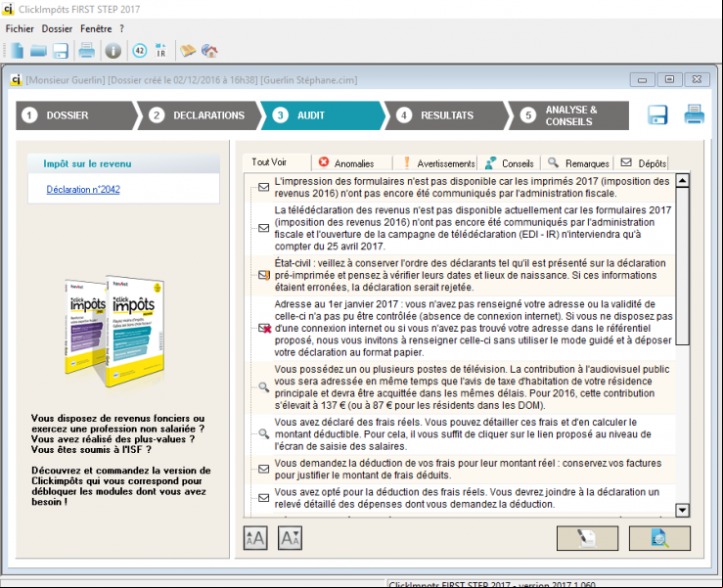Click the 'Découvrez et commandez la version' promo text
Screen dimensions: 723x588
[121, 486]
